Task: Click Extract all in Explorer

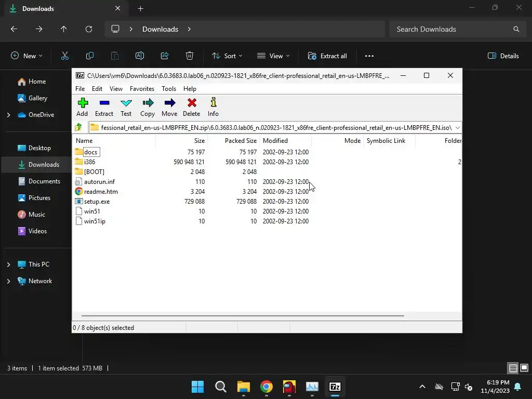Action: tap(327, 56)
